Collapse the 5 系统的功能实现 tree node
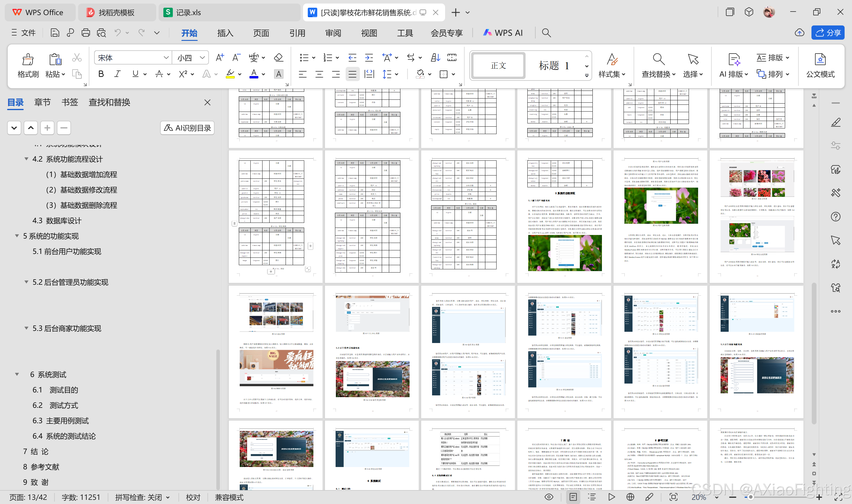852x504 pixels. [x=17, y=236]
